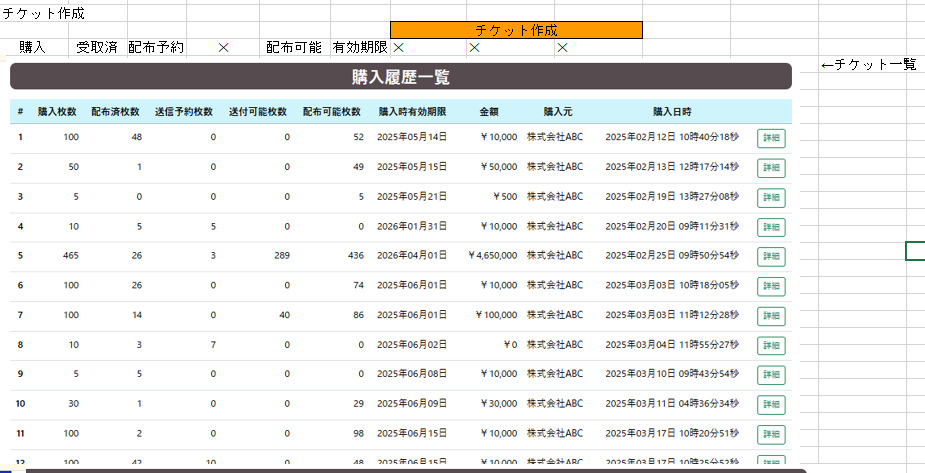Click the 送付可能枚数 column header

258,111
